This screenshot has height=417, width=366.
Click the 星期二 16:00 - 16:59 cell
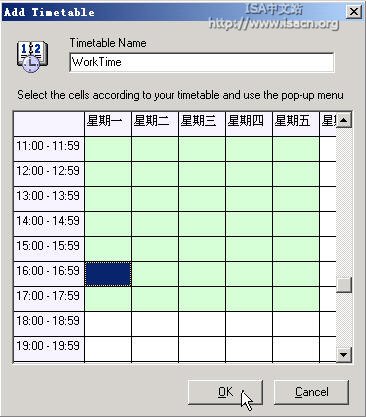click(155, 274)
